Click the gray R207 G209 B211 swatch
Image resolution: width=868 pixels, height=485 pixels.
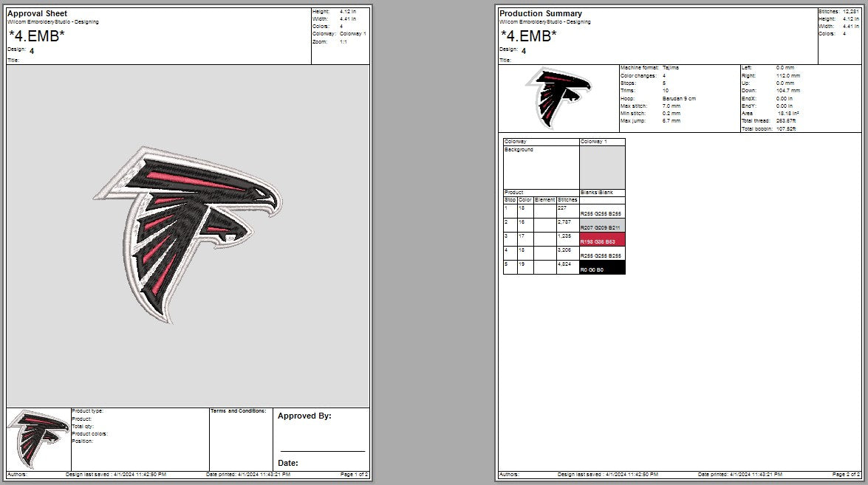pos(600,226)
